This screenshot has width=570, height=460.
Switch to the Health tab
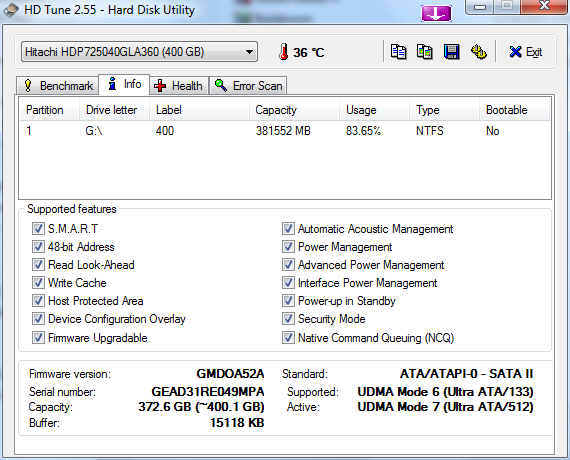click(x=178, y=86)
